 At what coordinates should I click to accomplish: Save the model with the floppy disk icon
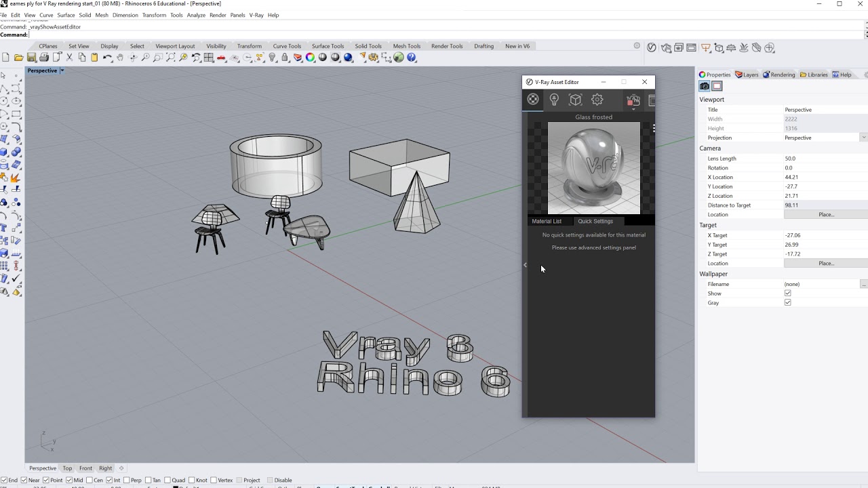point(31,58)
